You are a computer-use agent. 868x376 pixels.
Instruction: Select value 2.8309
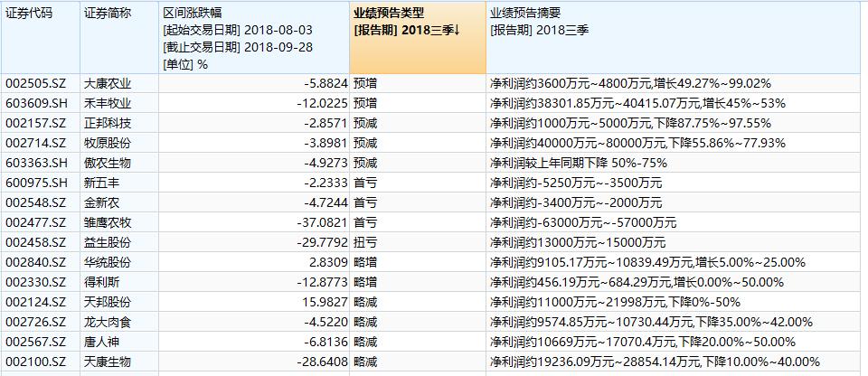(327, 262)
